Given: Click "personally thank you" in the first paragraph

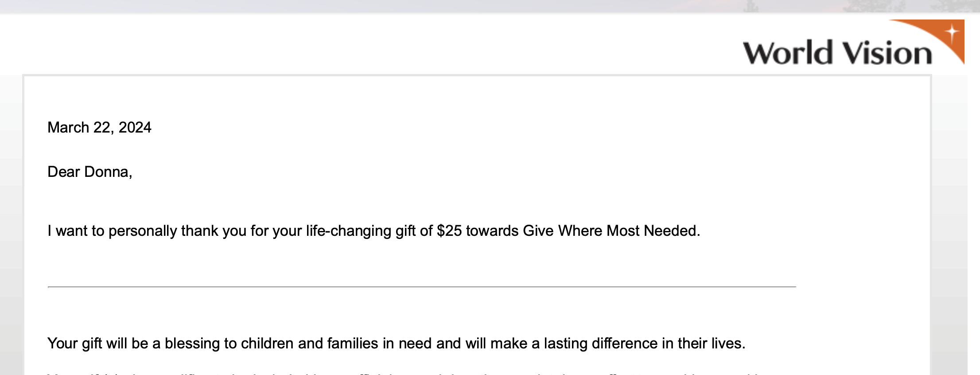Looking at the screenshot, I should [177, 231].
